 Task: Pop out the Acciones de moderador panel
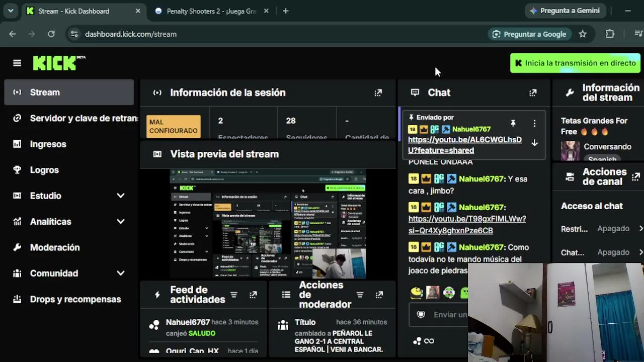click(379, 295)
